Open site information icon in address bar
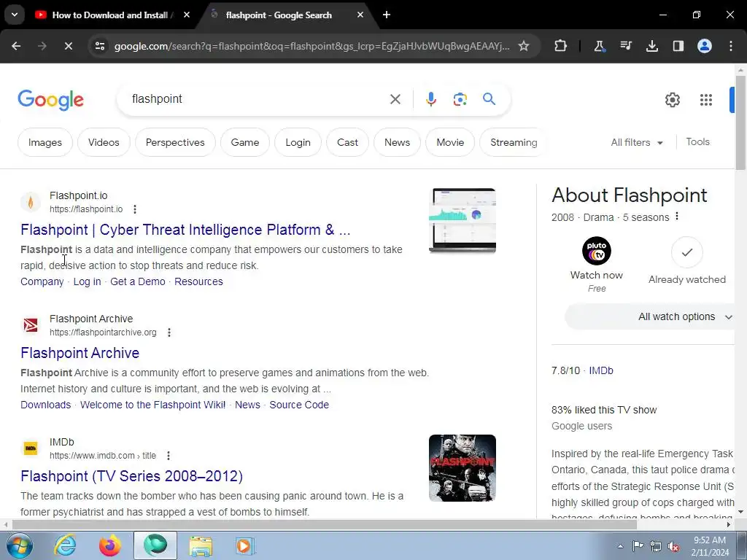The image size is (747, 560). tap(99, 46)
